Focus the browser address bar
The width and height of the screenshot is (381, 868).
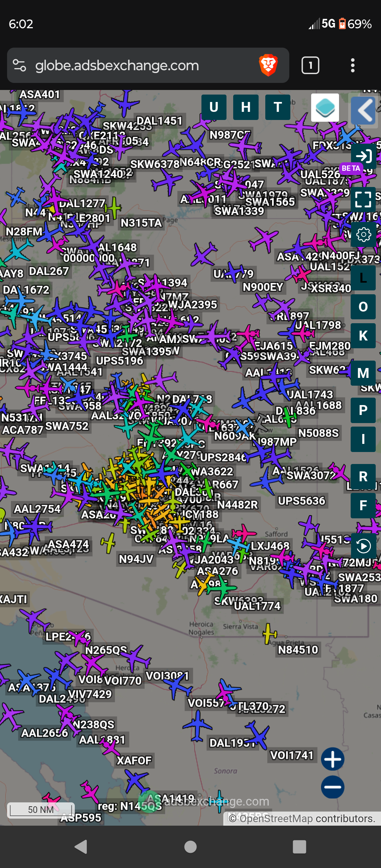pyautogui.click(x=148, y=65)
